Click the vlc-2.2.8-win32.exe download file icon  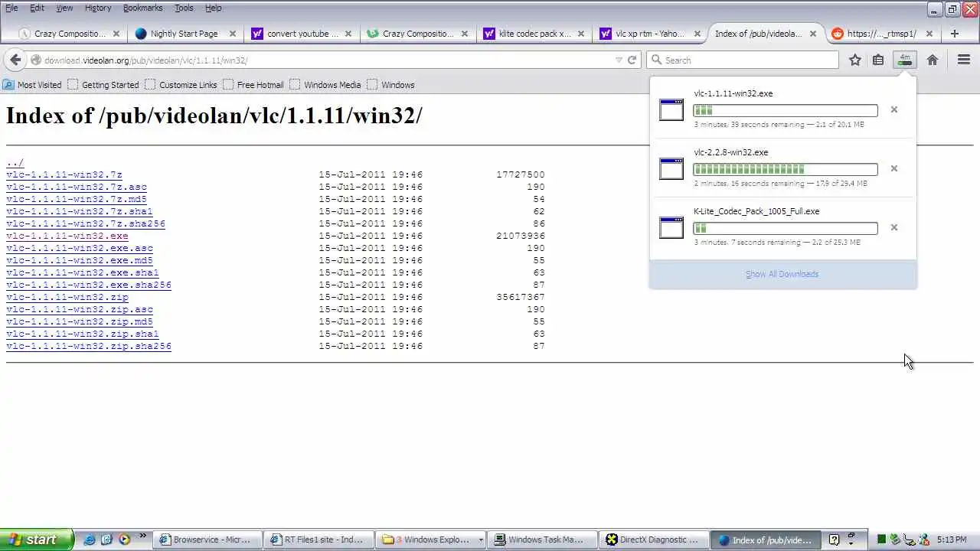671,168
